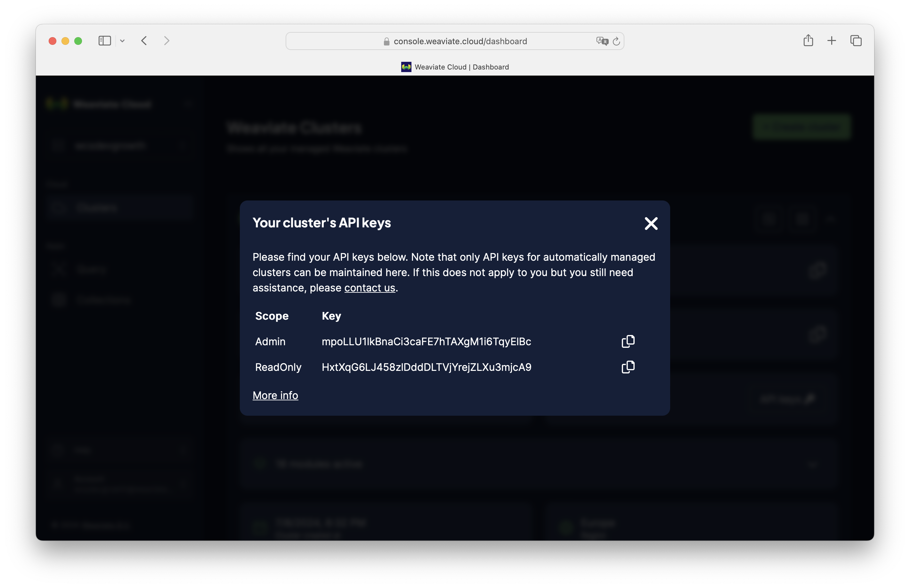The image size is (910, 588).
Task: Click the address bar URL field
Action: pyautogui.click(x=455, y=41)
